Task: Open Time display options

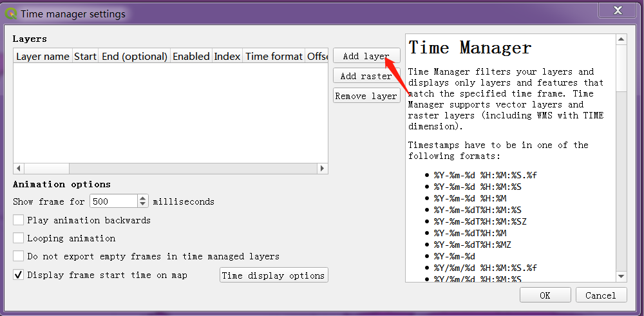Action: click(273, 275)
